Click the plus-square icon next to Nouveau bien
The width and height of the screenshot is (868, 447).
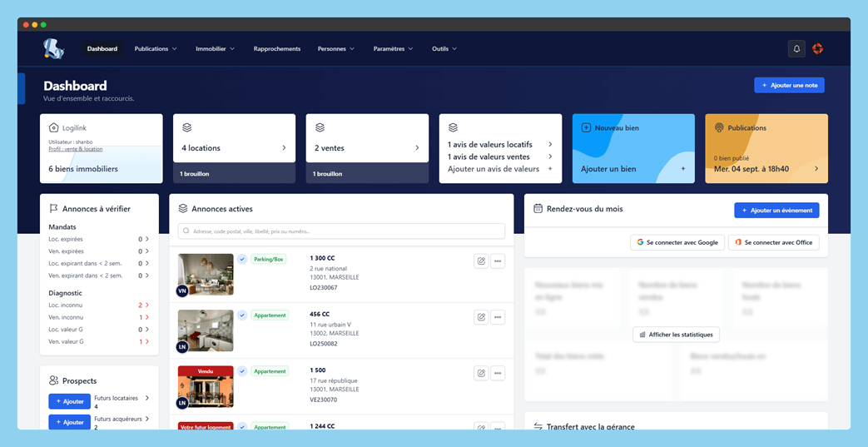586,128
